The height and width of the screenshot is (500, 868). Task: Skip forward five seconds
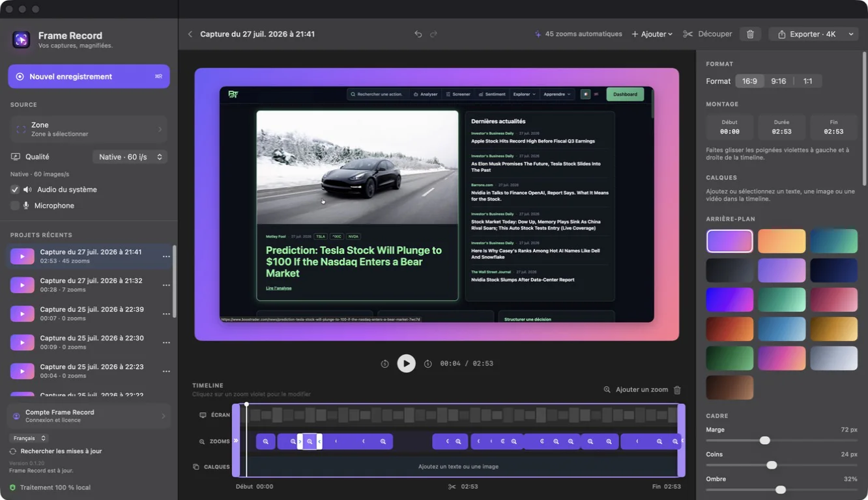coord(427,363)
